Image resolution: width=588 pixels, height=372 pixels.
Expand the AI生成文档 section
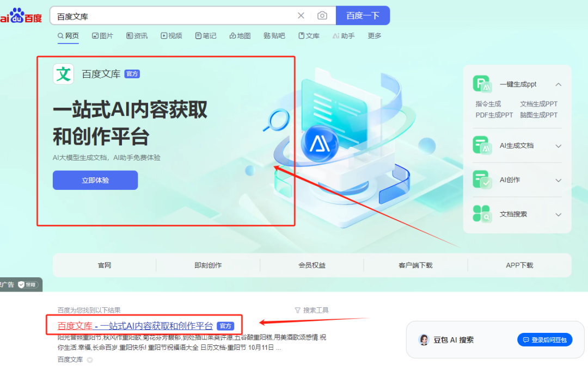coord(559,146)
